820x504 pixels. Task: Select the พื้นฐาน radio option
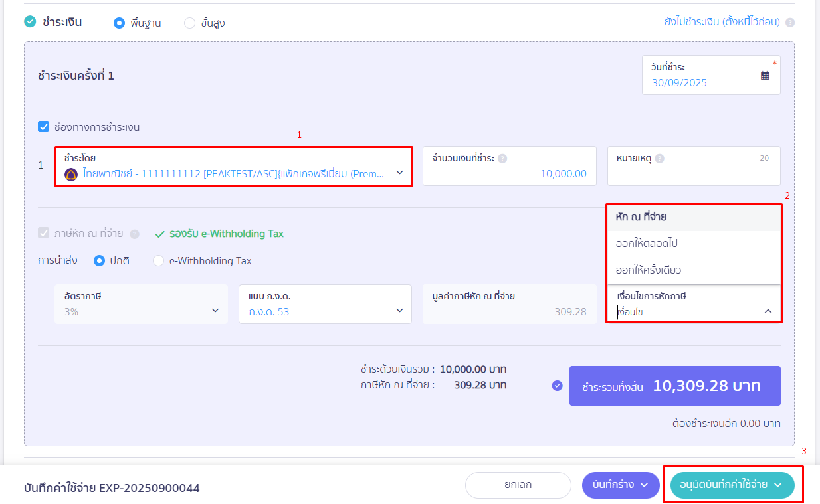pos(120,23)
